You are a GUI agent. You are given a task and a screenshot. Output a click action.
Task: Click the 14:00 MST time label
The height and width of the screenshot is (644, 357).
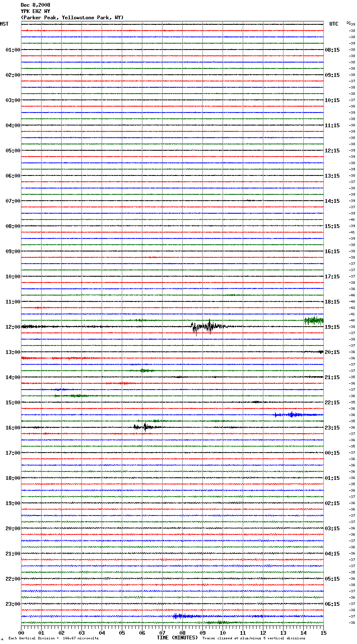13,377
